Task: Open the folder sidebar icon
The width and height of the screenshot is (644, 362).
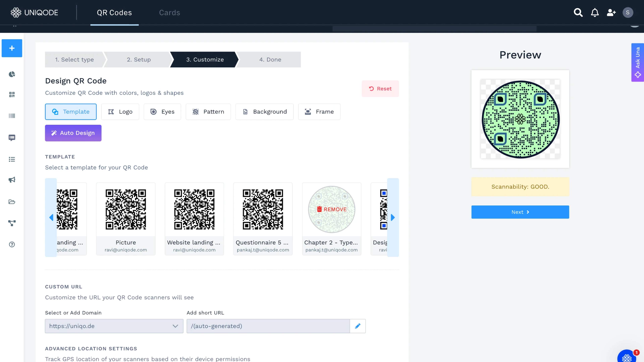Action: pyautogui.click(x=12, y=202)
